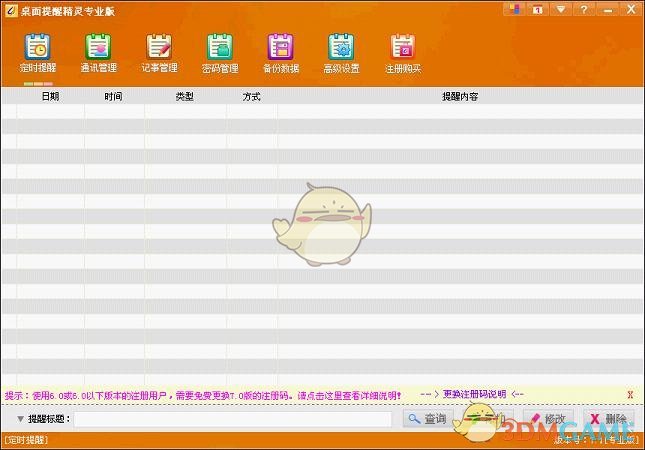Open the 高级设置 advanced settings

pyautogui.click(x=341, y=53)
